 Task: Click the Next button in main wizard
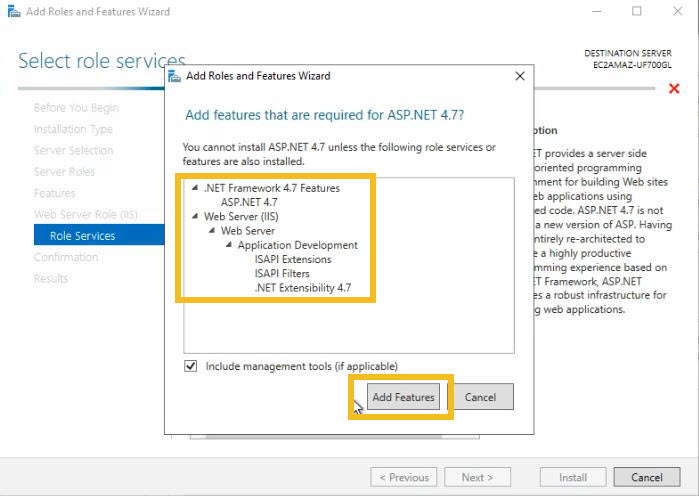pos(477,477)
